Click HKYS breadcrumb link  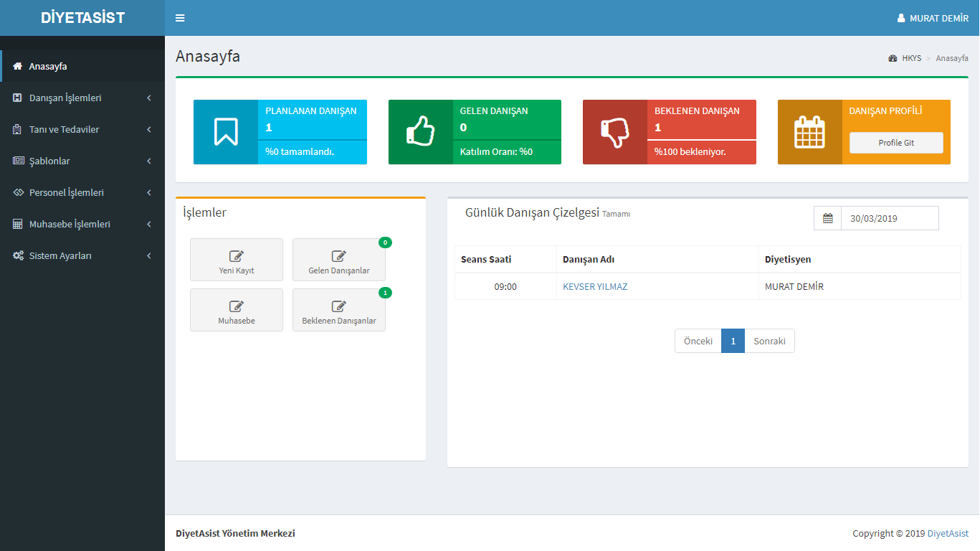click(x=912, y=58)
